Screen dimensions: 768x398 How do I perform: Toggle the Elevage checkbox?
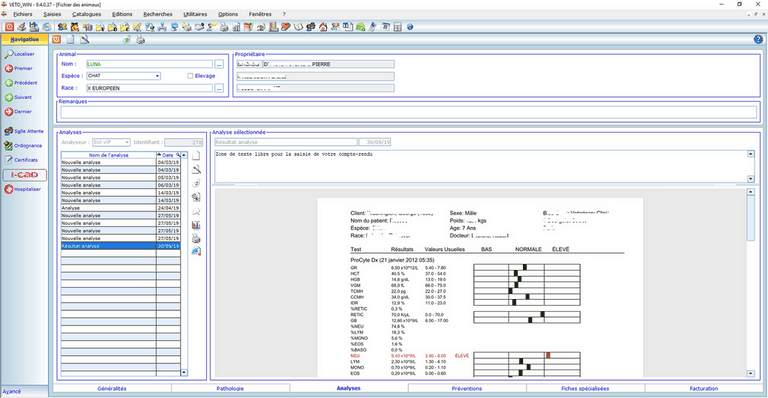[x=190, y=76]
